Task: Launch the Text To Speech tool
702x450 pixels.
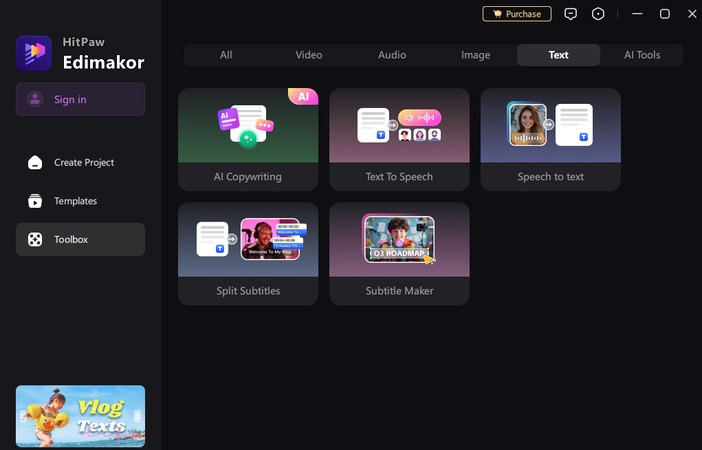Action: [399, 139]
